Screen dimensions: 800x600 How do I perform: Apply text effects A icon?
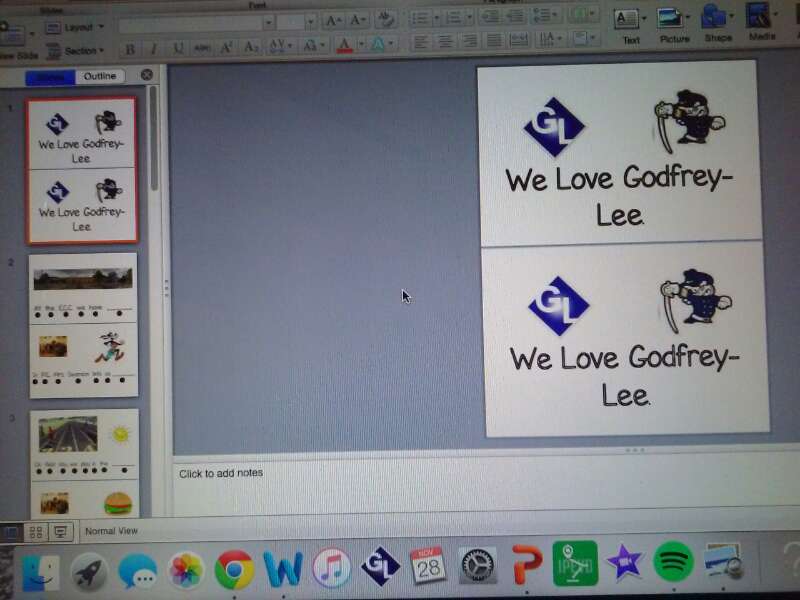pos(379,45)
